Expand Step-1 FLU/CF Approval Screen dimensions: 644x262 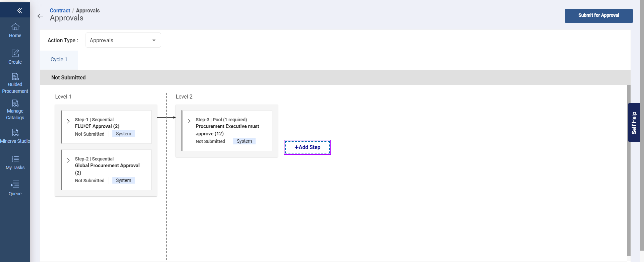68,121
